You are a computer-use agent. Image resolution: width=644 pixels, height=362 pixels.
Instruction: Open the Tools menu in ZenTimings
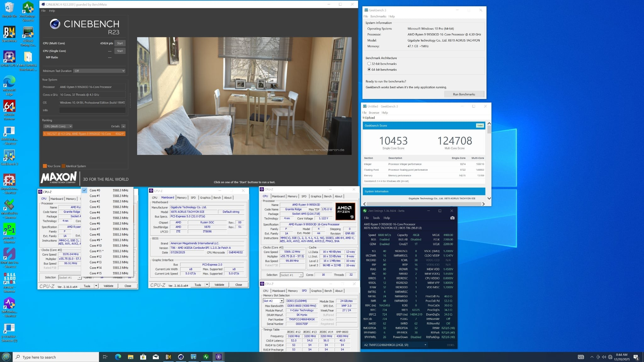tap(376, 218)
